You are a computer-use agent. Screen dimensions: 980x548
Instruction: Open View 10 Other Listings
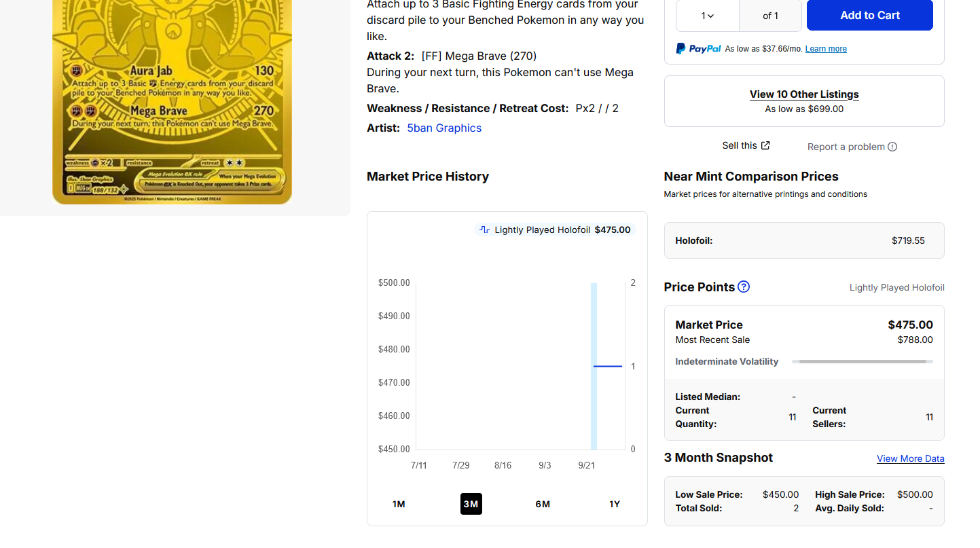tap(804, 94)
